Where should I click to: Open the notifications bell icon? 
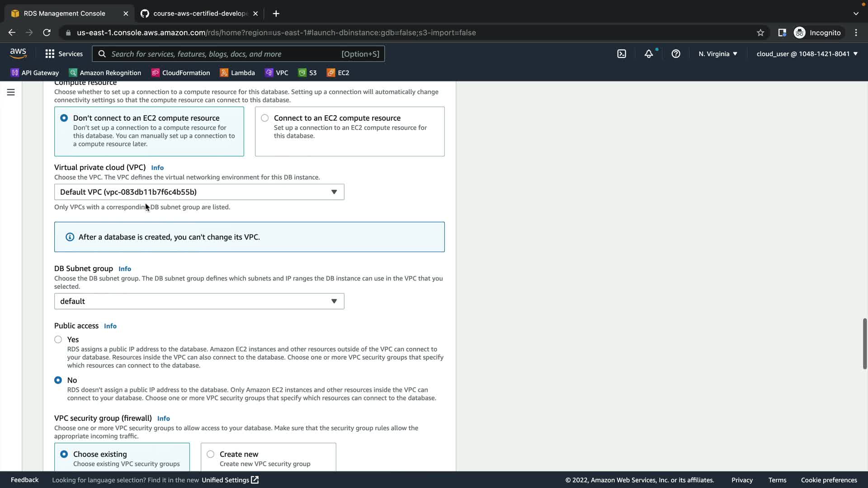[649, 54]
